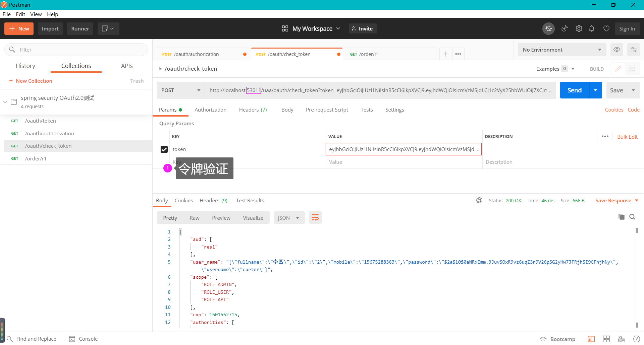
Task: Click the edit pencil icon
Action: [618, 69]
